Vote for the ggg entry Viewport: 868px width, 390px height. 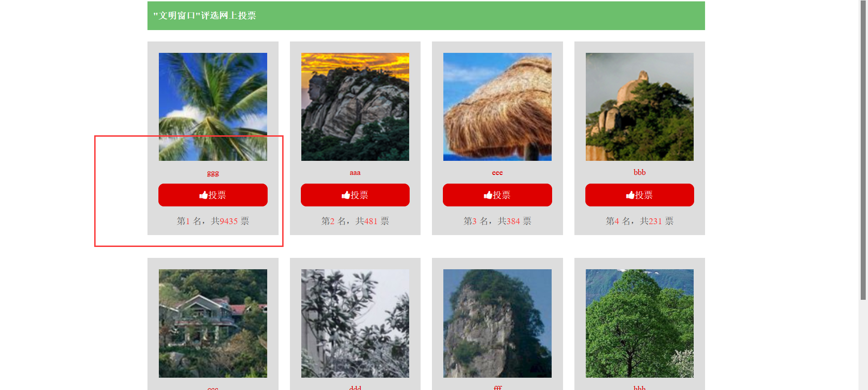pyautogui.click(x=213, y=195)
